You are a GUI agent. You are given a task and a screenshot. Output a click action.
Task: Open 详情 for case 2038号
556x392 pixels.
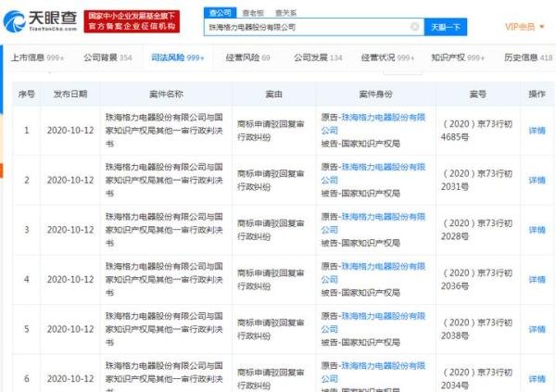click(x=537, y=329)
